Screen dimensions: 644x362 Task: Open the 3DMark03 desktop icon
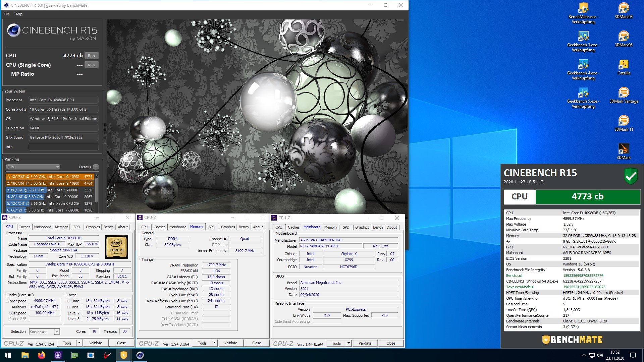pos(624,11)
